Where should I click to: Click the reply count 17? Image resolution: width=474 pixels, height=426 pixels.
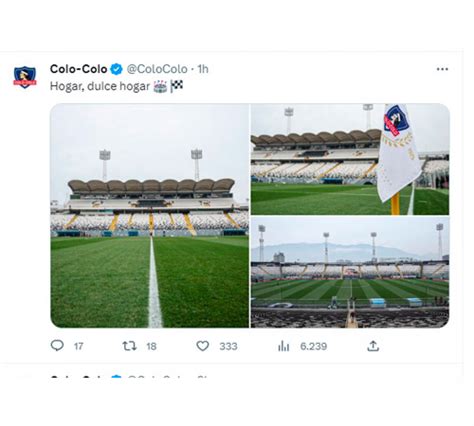point(78,346)
